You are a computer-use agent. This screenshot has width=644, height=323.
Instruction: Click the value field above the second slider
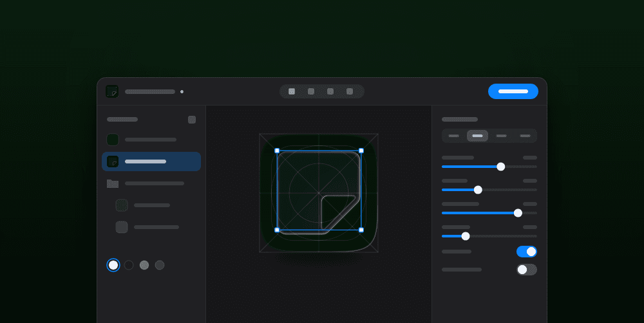pyautogui.click(x=530, y=181)
